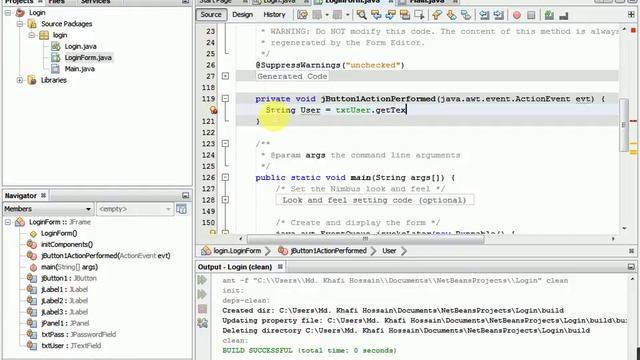Switch to Source view
640x360 pixels.
tap(211, 15)
